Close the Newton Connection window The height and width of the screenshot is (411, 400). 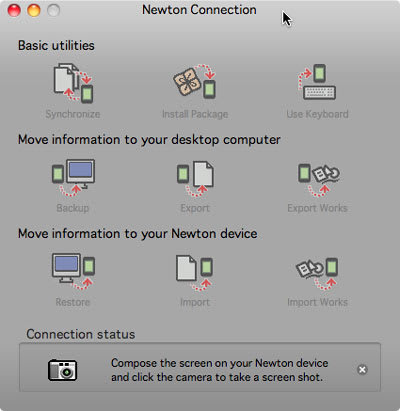click(14, 10)
